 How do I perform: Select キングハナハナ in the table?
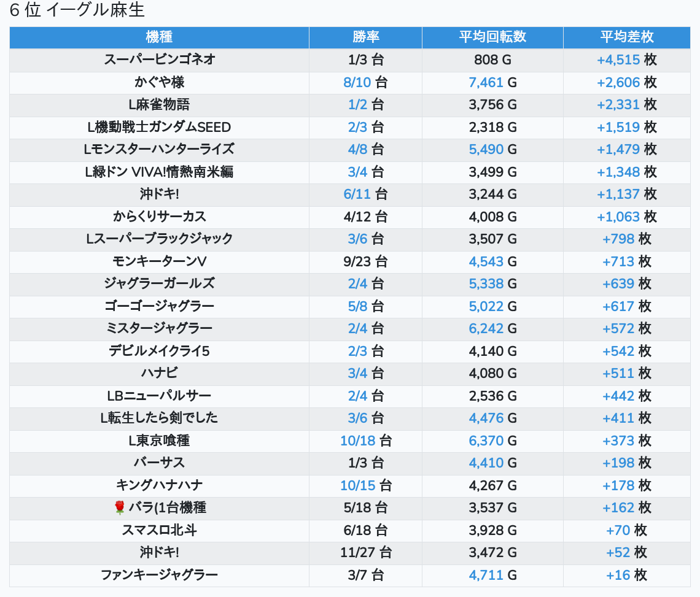160,485
